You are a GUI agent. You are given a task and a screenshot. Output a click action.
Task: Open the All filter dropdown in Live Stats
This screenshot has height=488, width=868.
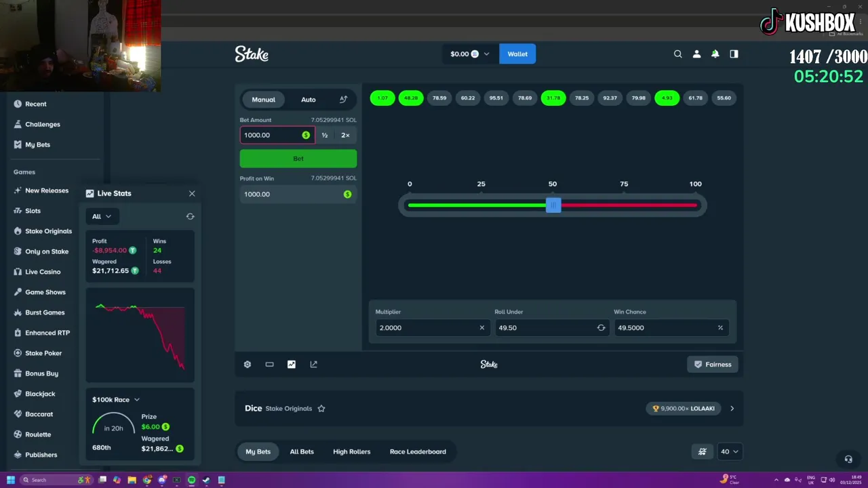pyautogui.click(x=102, y=216)
